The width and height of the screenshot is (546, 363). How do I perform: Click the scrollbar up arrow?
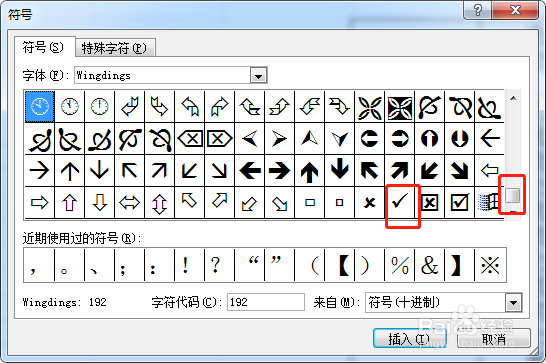(x=513, y=98)
